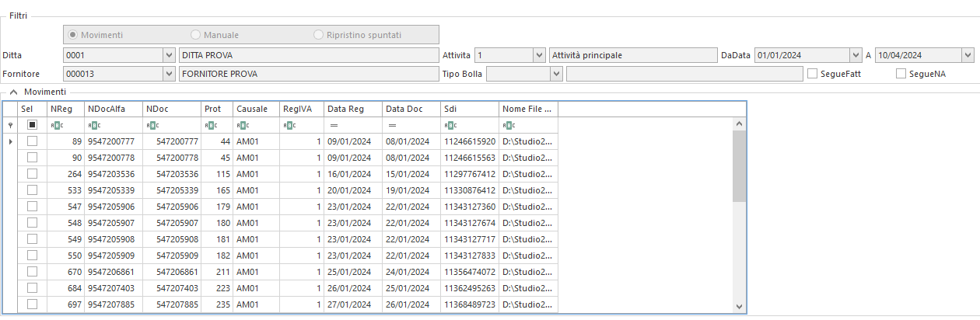Click the filter row pin icon
This screenshot has width=980, height=320.
coord(10,125)
